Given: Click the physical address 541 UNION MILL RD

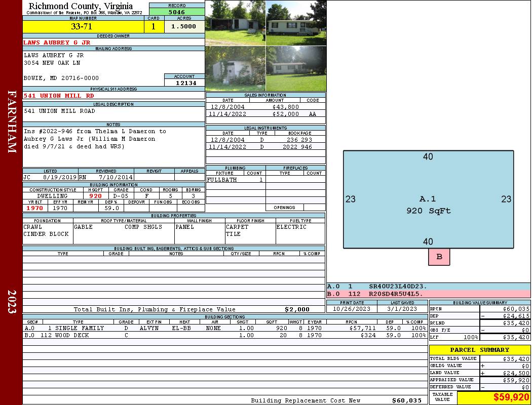Looking at the screenshot, I should [x=59, y=96].
